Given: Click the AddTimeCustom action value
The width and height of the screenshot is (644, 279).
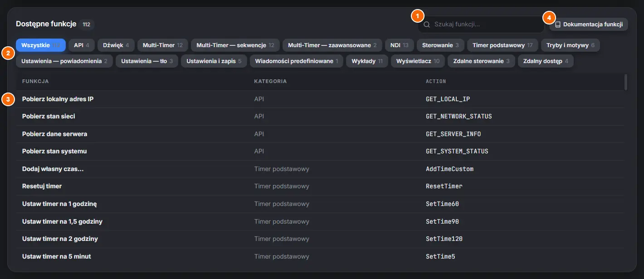Looking at the screenshot, I should (449, 169).
